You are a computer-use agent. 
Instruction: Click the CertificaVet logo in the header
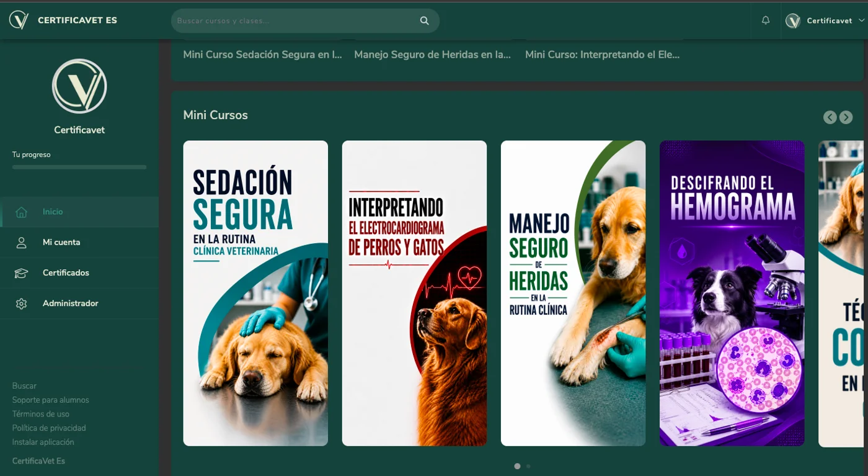[x=19, y=20]
